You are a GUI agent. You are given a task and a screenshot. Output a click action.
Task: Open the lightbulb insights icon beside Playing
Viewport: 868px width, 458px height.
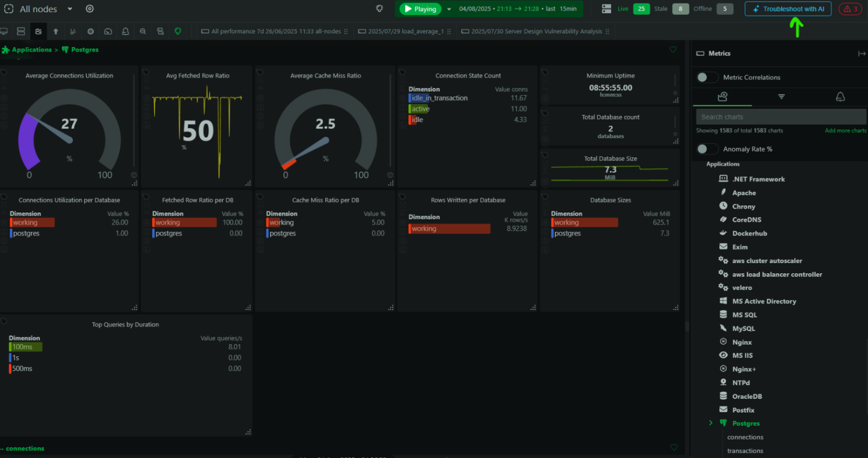[x=379, y=8]
